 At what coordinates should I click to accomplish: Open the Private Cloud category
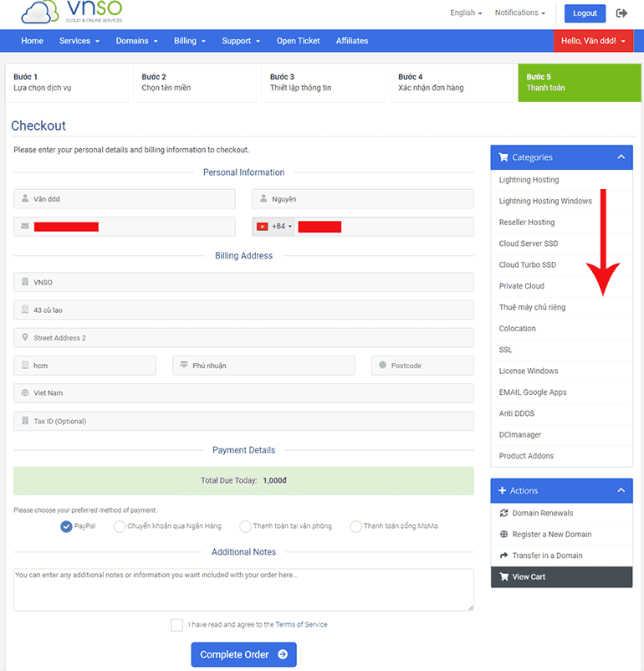click(x=561, y=286)
